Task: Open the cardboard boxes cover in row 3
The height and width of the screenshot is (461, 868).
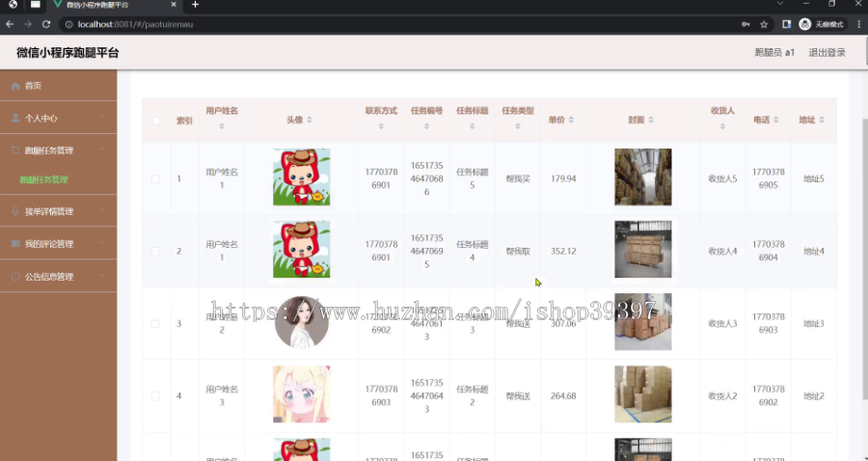Action: tap(642, 321)
